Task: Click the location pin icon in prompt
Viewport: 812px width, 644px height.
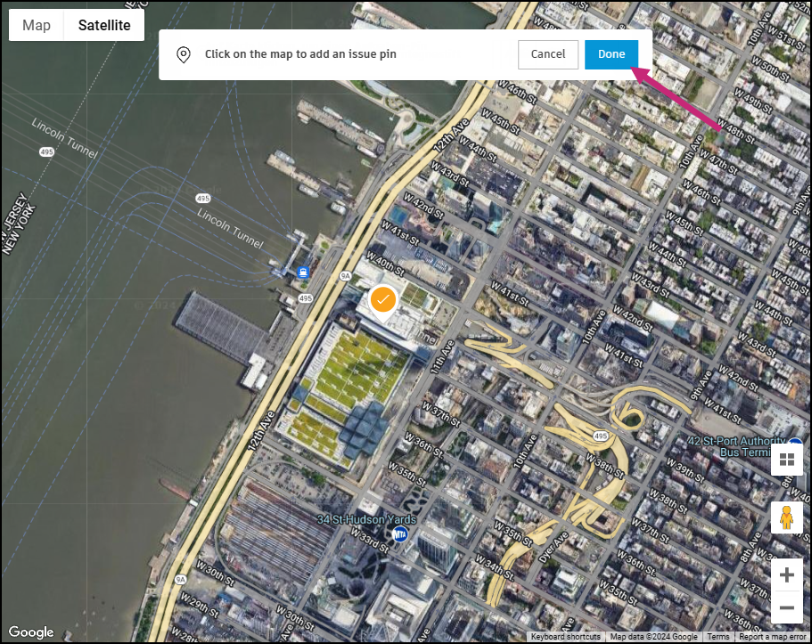Action: [x=184, y=54]
